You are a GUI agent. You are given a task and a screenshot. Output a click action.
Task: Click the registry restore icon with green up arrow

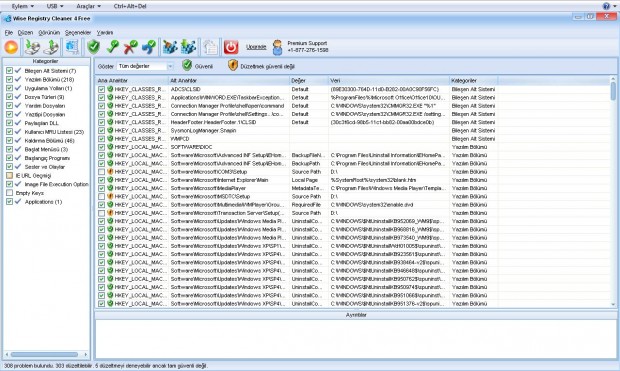click(51, 47)
